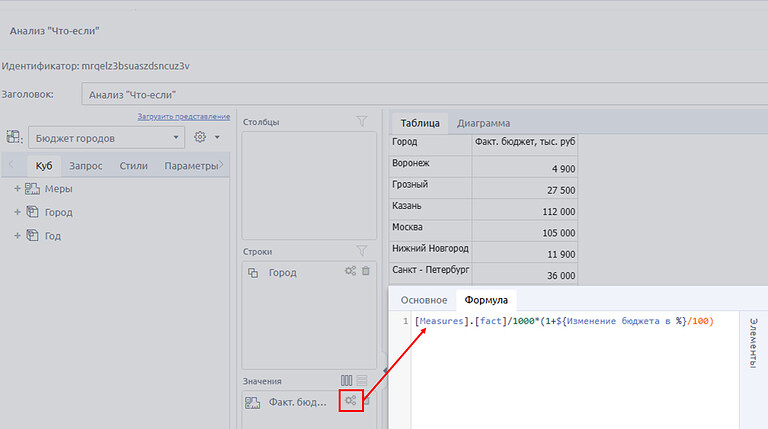Click the cube icon left of Бюджет городов

[x=13, y=137]
